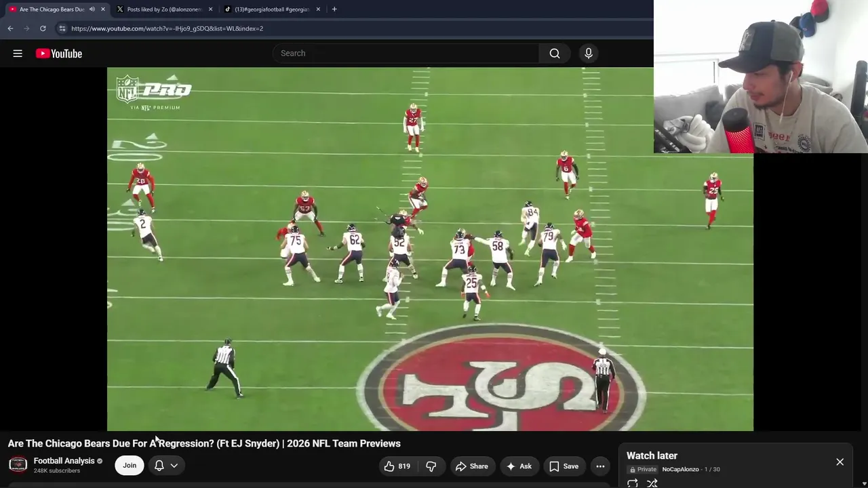Go to the YouTube home logo
The height and width of the screenshot is (488, 868).
click(59, 54)
